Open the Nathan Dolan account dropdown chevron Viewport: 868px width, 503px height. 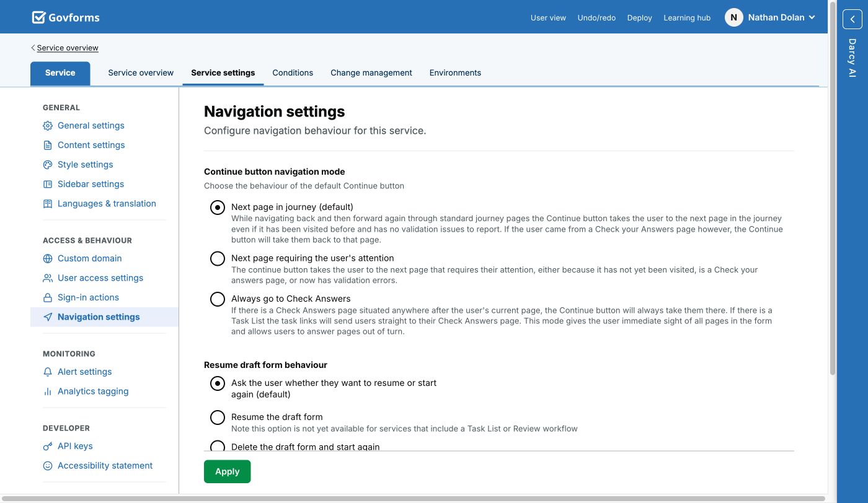[812, 17]
